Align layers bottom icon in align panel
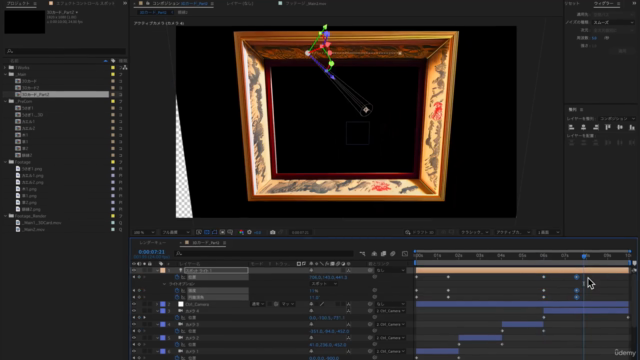The image size is (640, 360). pyautogui.click(x=632, y=127)
